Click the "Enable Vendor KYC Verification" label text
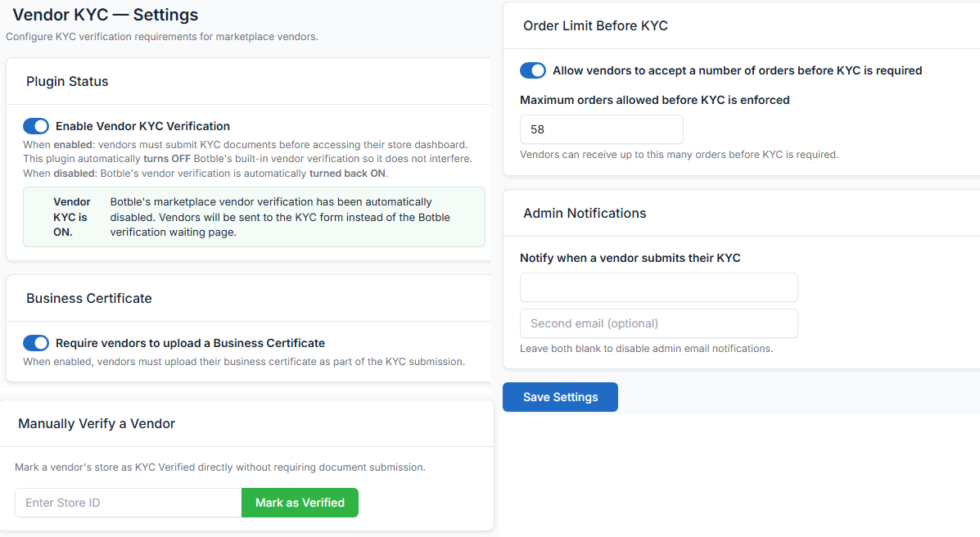Viewport: 980px width, 537px height. (x=142, y=126)
